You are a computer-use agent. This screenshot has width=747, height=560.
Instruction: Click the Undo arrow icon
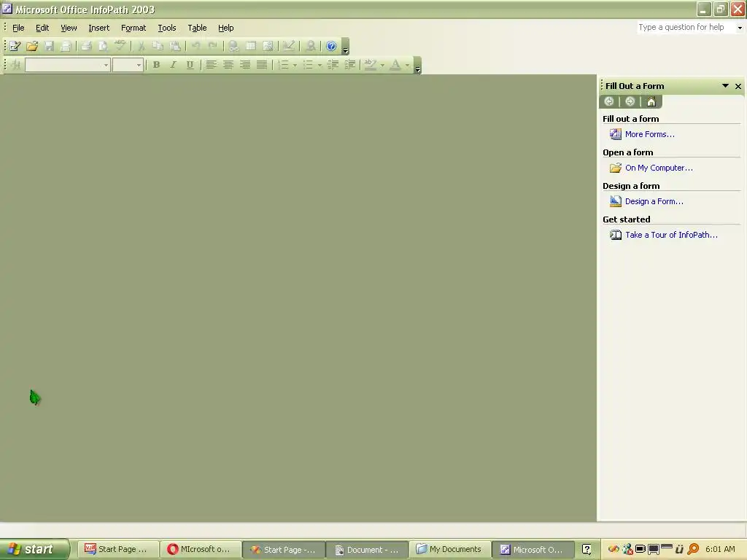[196, 46]
